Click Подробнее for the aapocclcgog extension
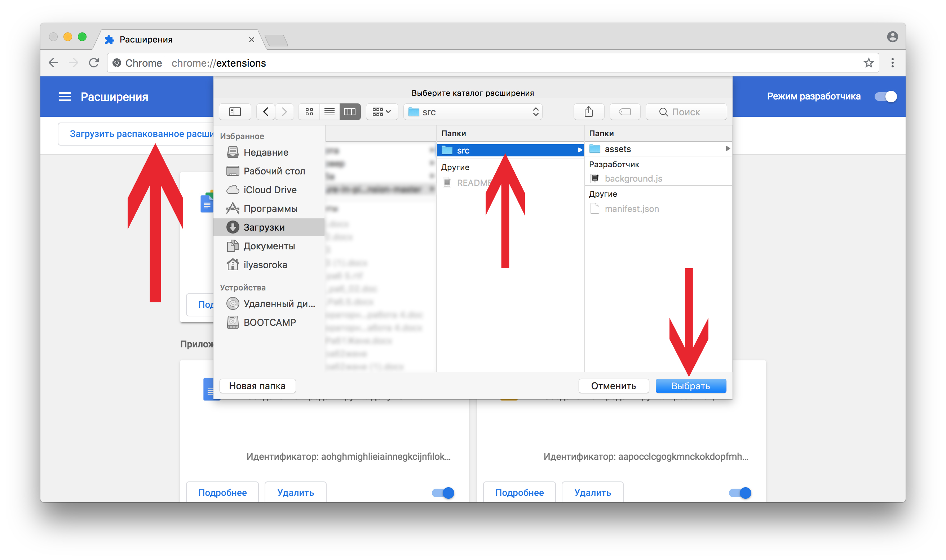The width and height of the screenshot is (946, 560). tap(520, 492)
